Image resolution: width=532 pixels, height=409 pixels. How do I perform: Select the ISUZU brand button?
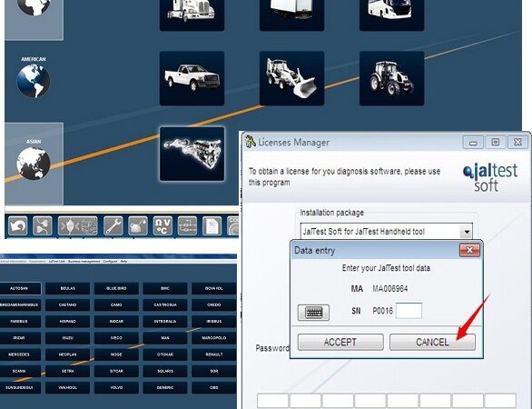67,338
